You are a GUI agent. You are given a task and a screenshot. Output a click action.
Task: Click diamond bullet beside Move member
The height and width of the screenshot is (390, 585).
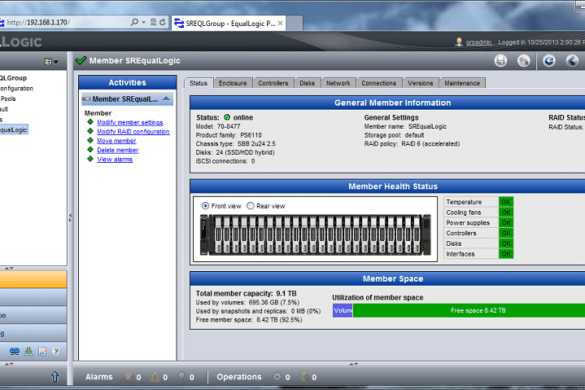click(90, 140)
